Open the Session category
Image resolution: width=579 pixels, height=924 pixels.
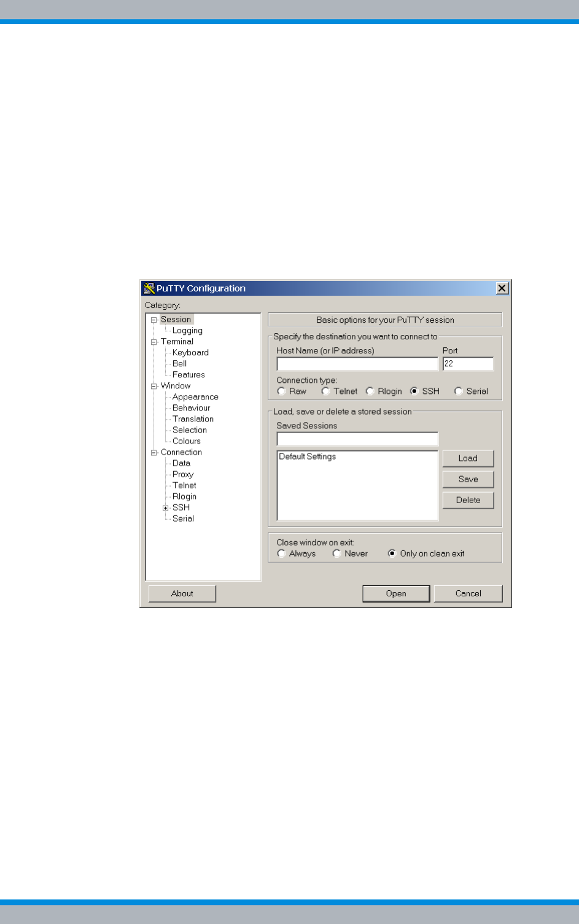coord(176,320)
